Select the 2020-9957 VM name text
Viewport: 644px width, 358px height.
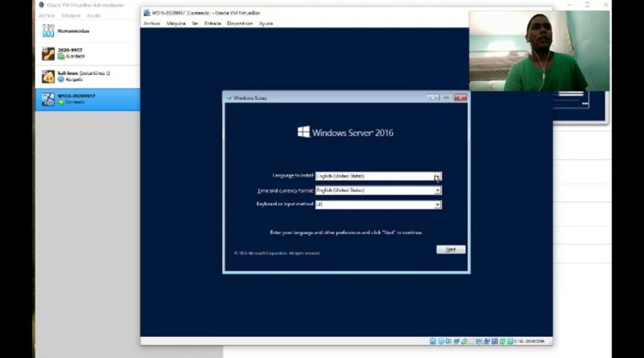70,50
